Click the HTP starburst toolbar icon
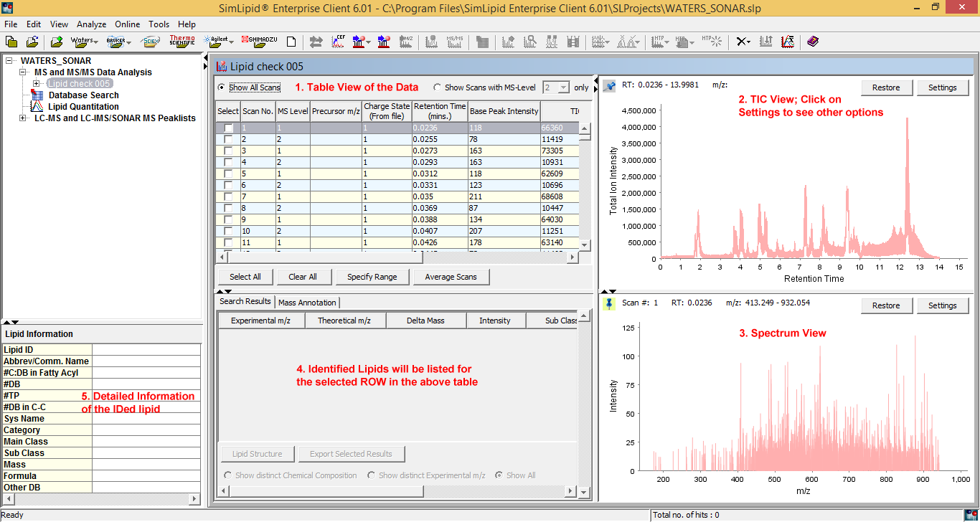Screen dimensions: 980x522 click(x=711, y=42)
